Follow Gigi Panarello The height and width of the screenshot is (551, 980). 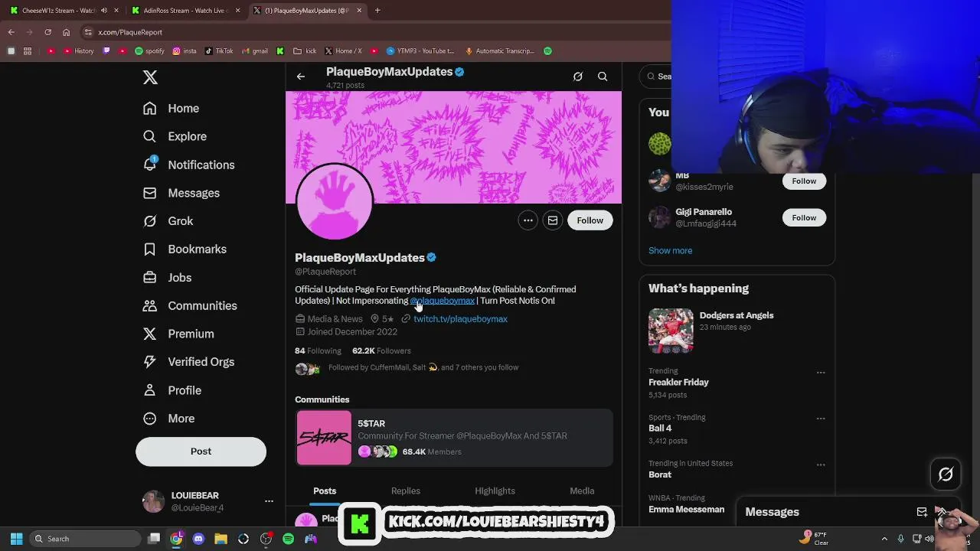[804, 218]
